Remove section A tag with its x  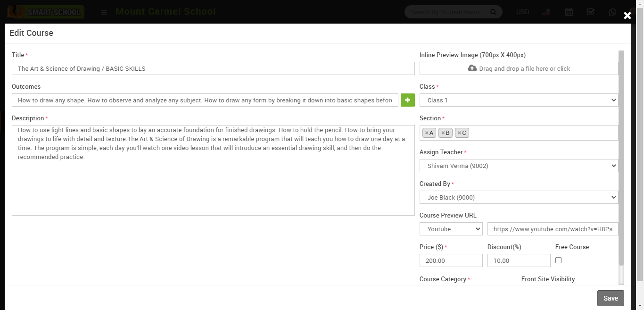(x=427, y=133)
